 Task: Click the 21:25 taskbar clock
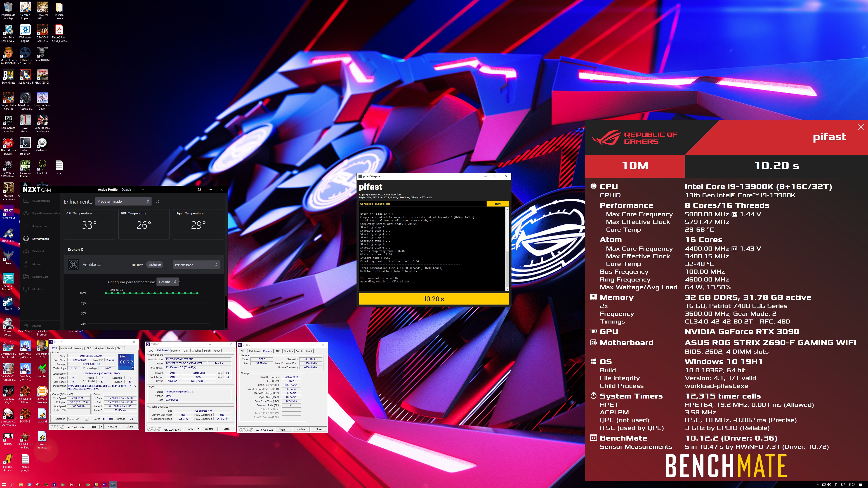(x=851, y=485)
